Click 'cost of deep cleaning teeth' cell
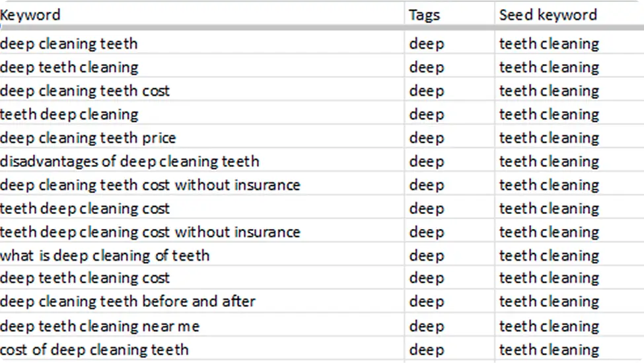 tap(202, 348)
